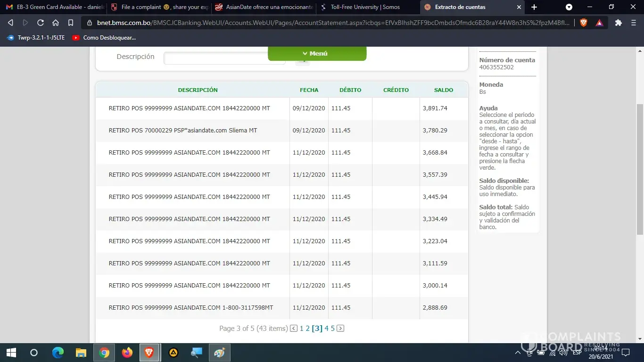This screenshot has height=362, width=644.
Task: Click the bookmark this page icon
Action: [x=71, y=23]
